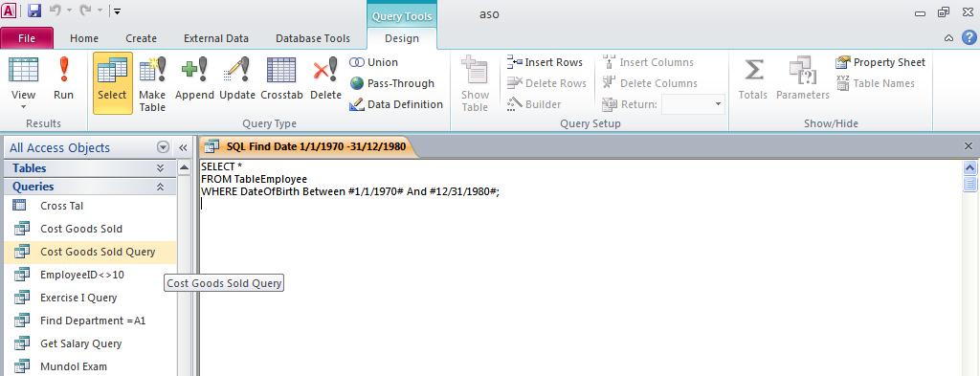
Task: Expand the Tables group
Action: pyautogui.click(x=161, y=168)
